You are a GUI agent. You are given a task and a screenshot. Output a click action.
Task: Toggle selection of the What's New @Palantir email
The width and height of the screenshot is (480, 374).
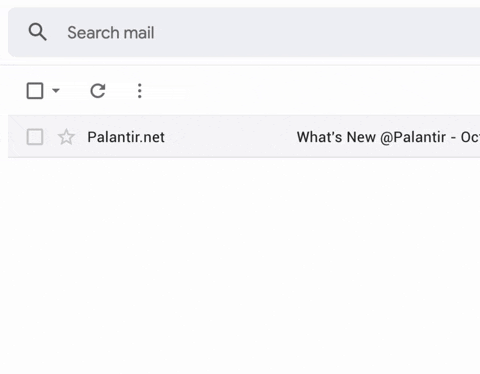tap(35, 137)
